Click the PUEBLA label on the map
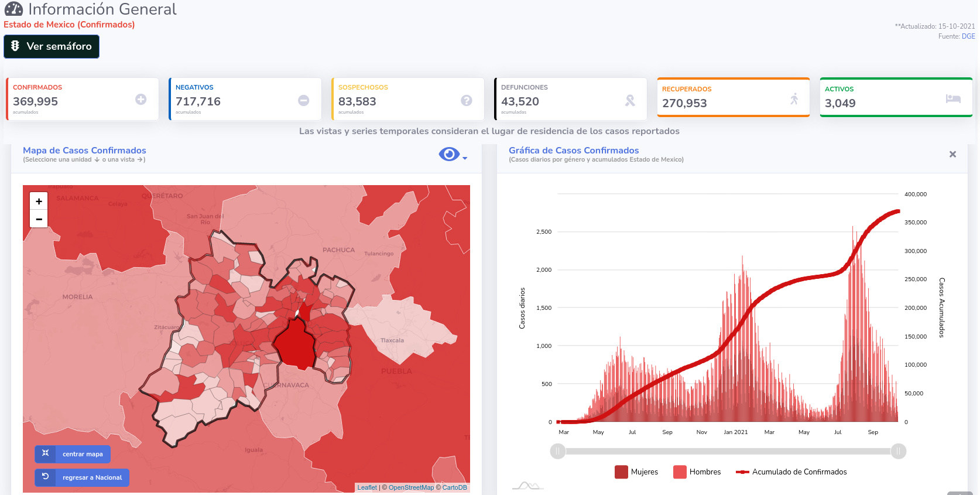 click(396, 371)
